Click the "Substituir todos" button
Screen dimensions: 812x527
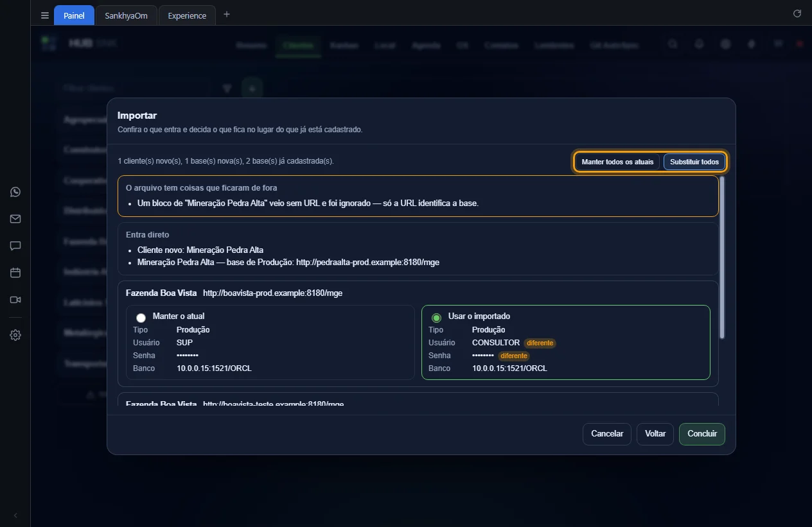pos(694,162)
